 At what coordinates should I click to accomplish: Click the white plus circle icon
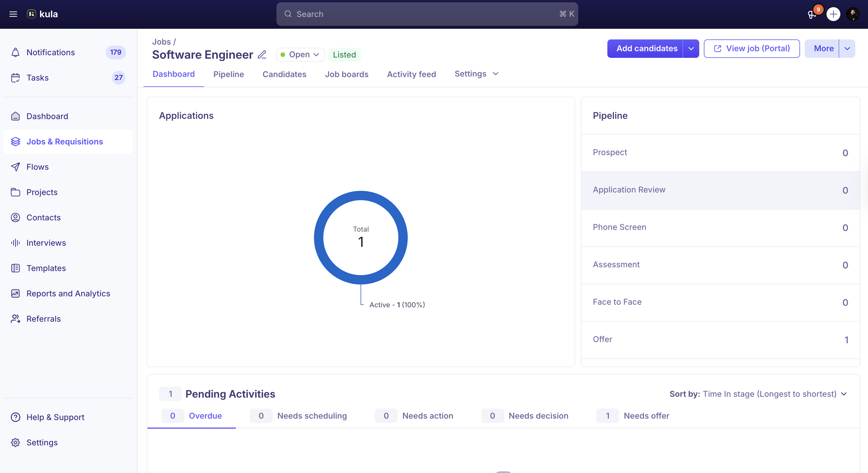[833, 14]
